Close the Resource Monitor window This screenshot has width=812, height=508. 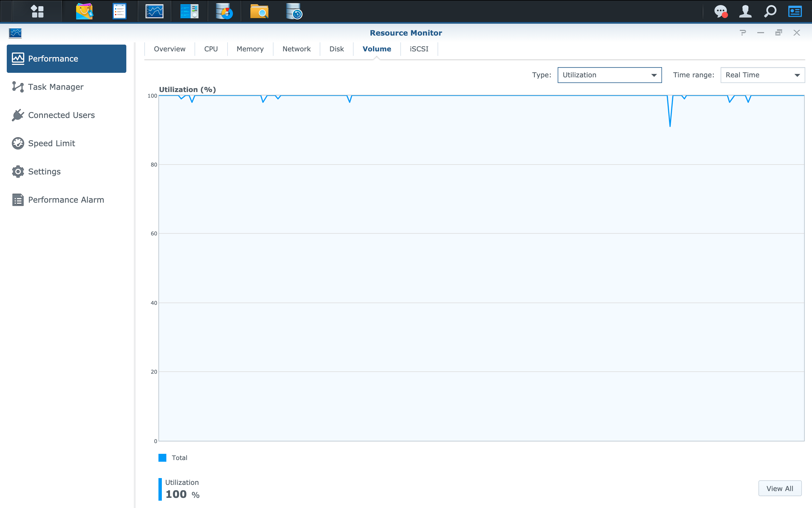pos(797,32)
